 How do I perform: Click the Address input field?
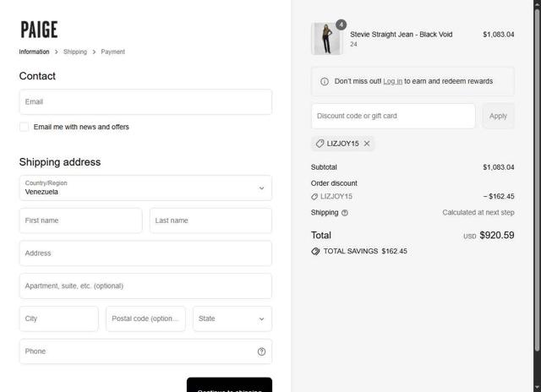[145, 253]
